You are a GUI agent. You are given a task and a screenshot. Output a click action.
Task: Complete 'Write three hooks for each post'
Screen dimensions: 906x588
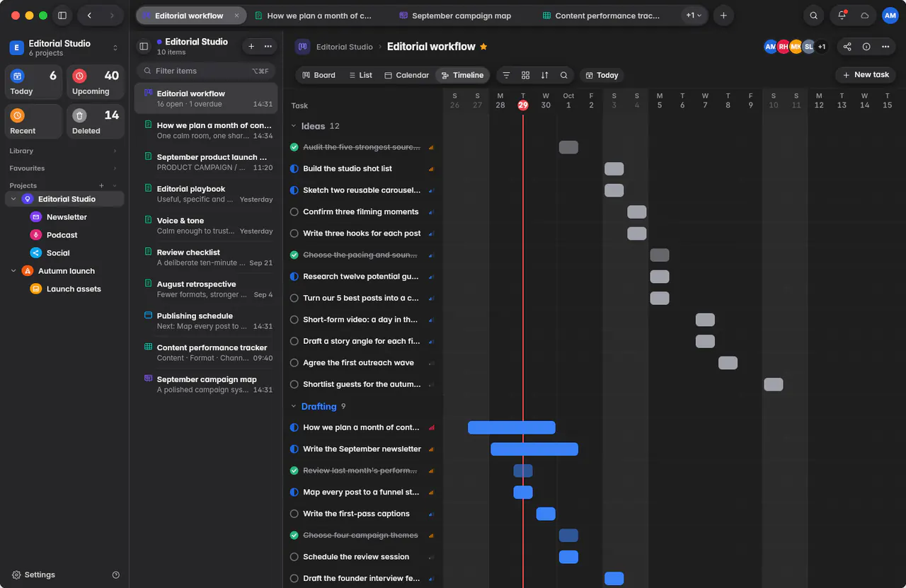[294, 234]
